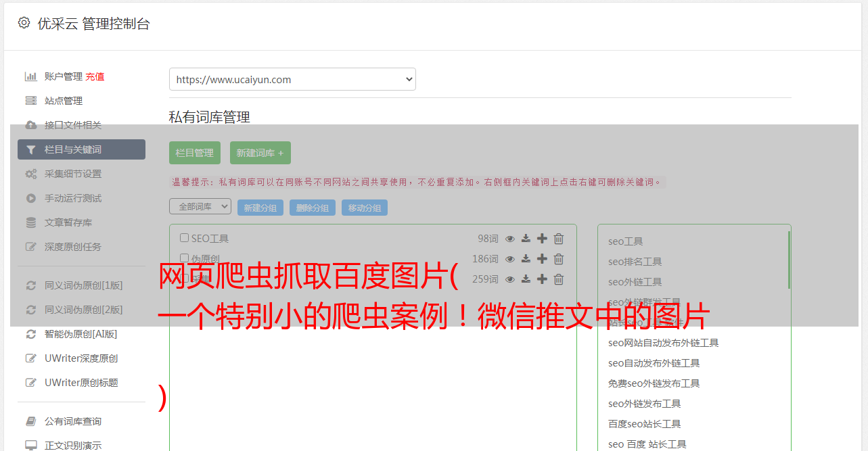This screenshot has width=868, height=451.
Task: Click the plus icon in the SEO工具 row
Action: pos(542,239)
